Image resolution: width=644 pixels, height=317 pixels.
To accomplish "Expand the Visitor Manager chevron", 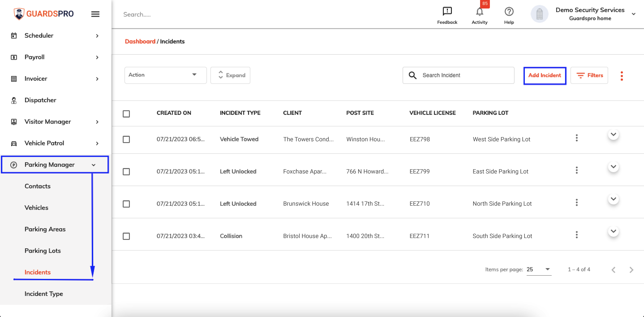I will click(97, 122).
